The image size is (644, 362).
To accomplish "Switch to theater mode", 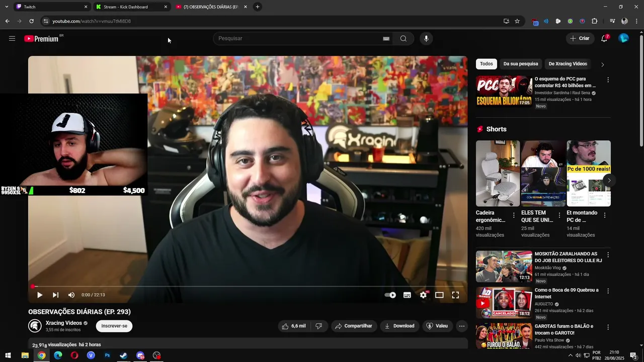I will click(439, 295).
